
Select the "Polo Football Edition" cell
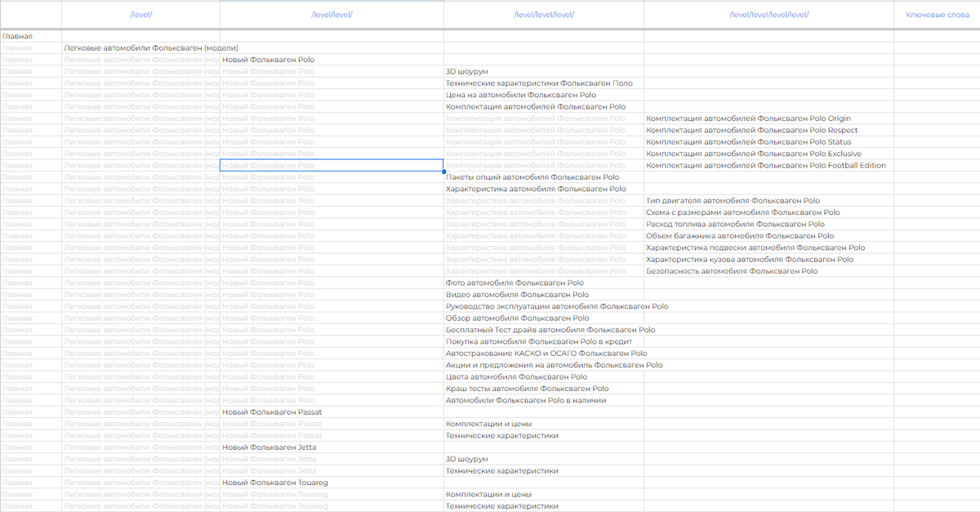click(x=768, y=166)
